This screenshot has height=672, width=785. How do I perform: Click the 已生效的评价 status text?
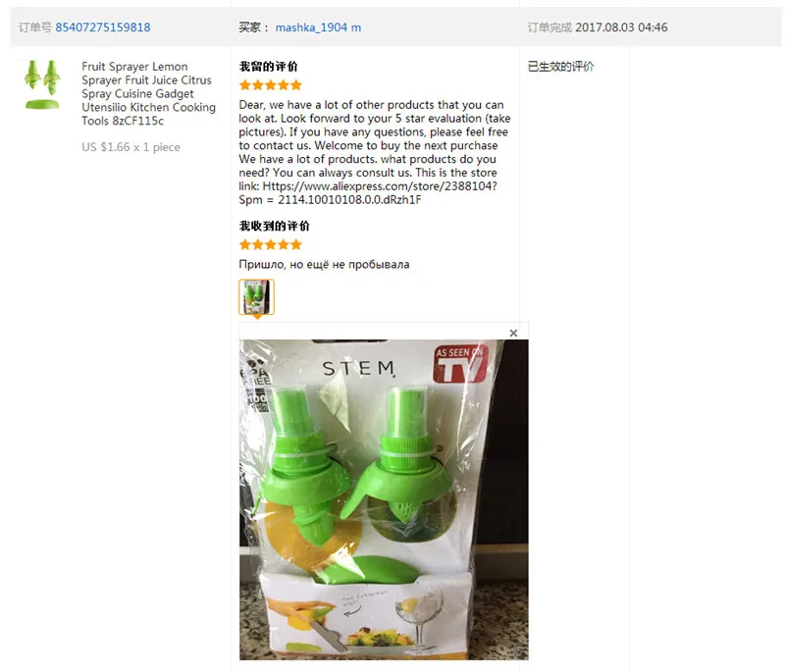pos(560,67)
